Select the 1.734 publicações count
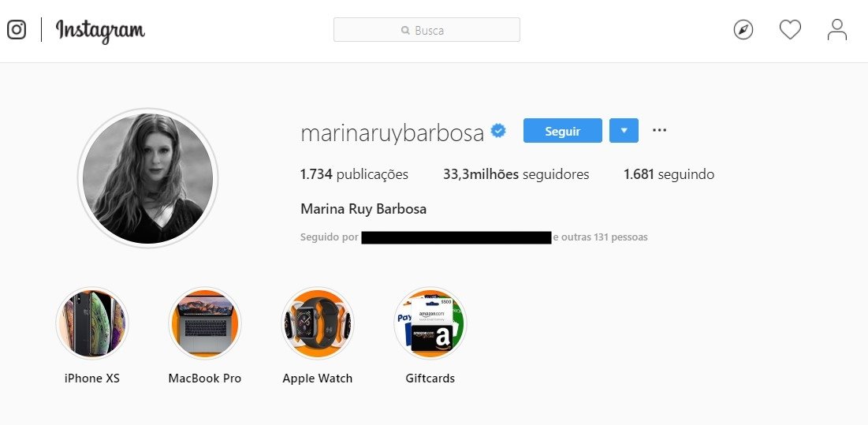This screenshot has width=868, height=425. 354,175
